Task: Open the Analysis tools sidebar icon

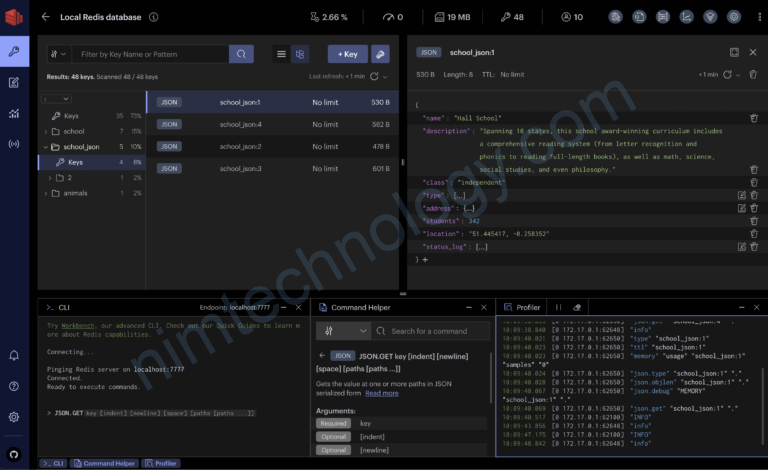Action: [x=14, y=114]
